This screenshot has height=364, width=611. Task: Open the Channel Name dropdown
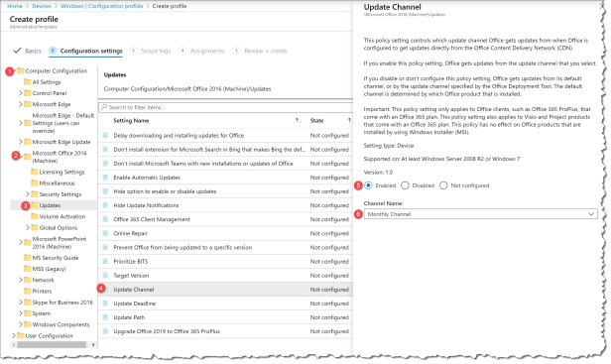point(480,214)
